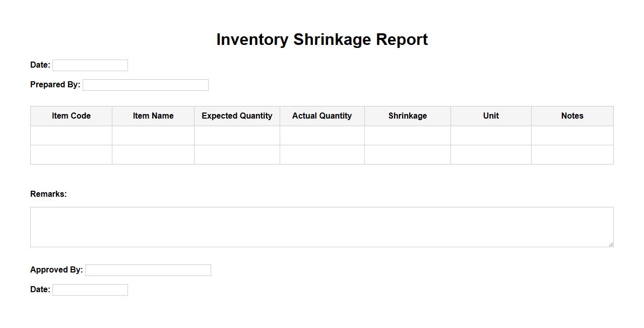644x328 pixels.
Task: Focus second-row Shrinkage cell
Action: tap(408, 154)
